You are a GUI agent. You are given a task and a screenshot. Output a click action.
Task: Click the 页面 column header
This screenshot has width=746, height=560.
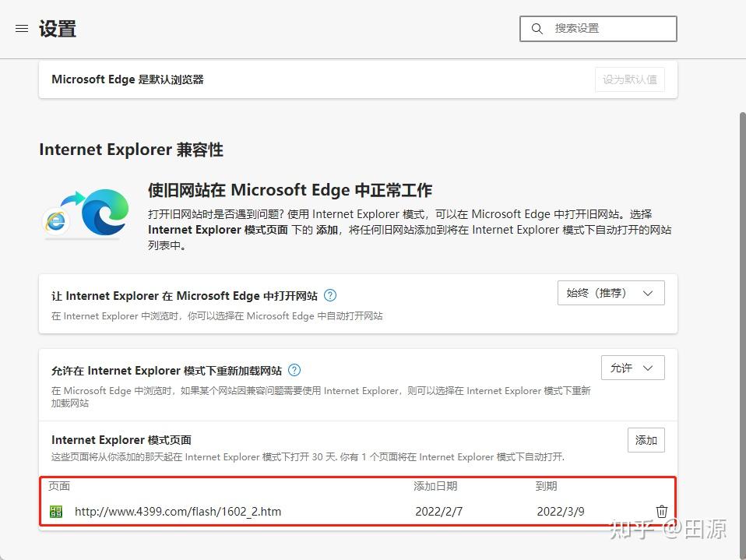click(x=59, y=486)
